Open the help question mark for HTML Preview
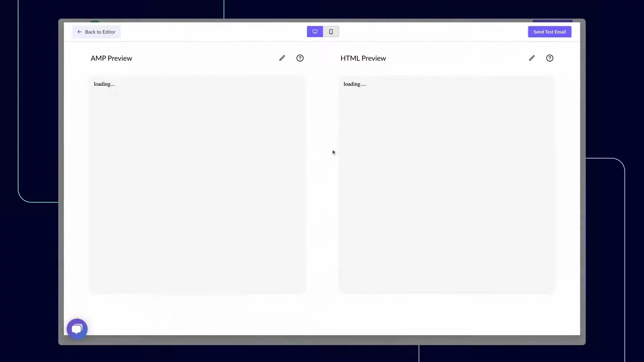The image size is (644, 362). click(549, 58)
